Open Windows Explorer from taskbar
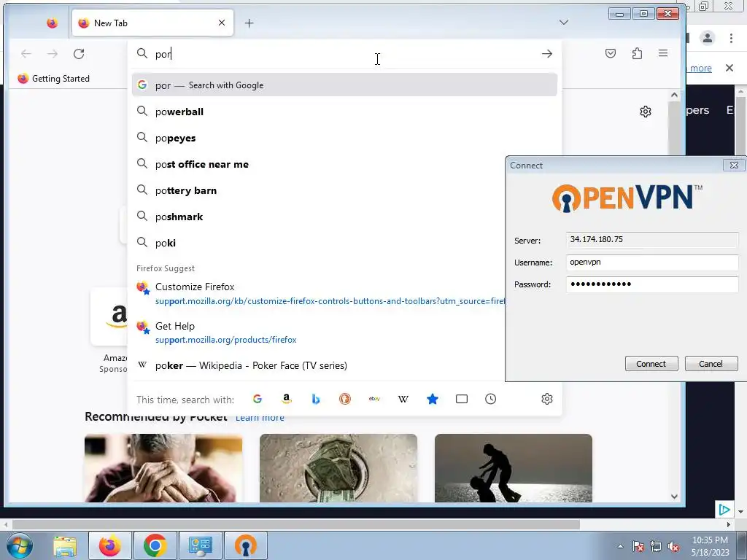747x560 pixels. pyautogui.click(x=65, y=545)
